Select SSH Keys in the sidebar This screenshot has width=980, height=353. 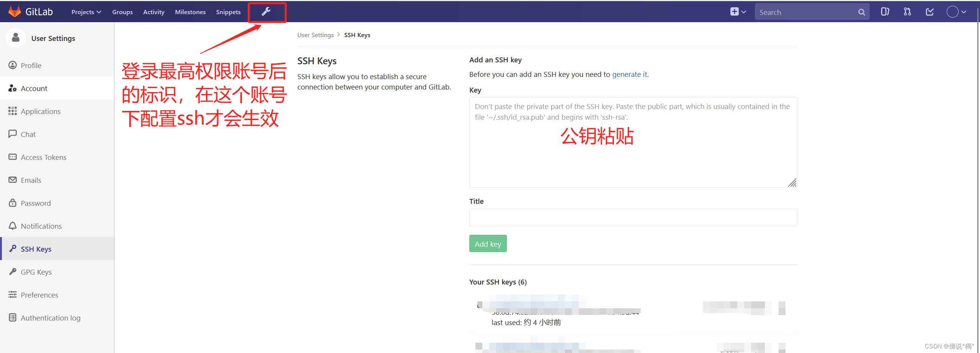57,249
